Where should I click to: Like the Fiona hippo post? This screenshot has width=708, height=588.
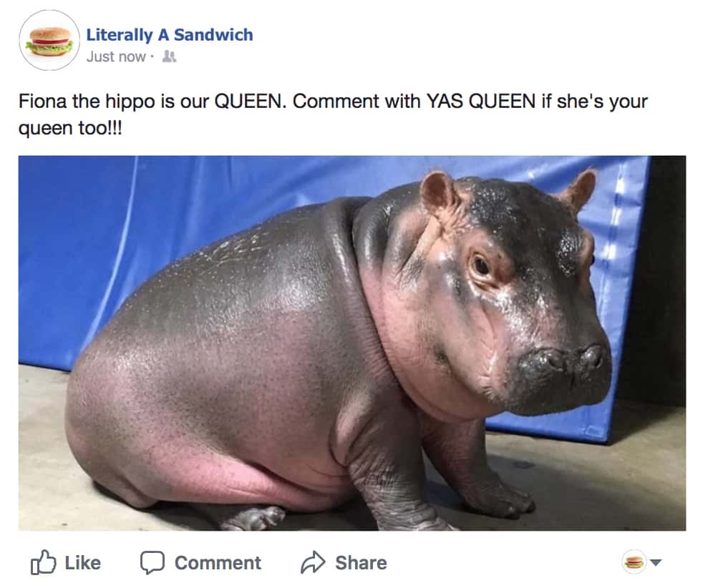[66, 562]
